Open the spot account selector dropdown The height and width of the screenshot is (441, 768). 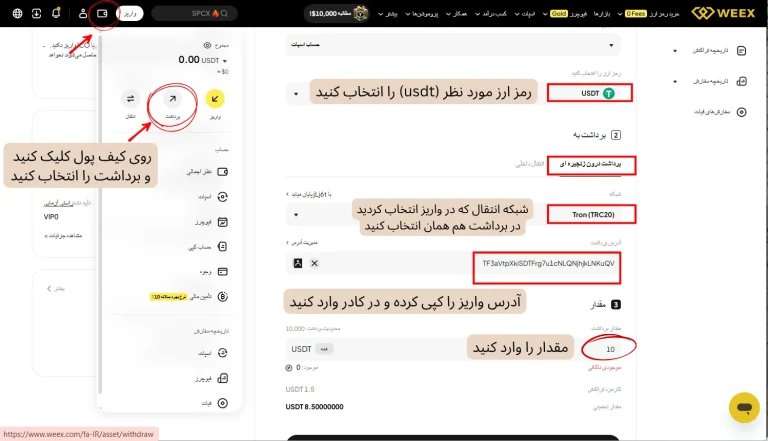[x=453, y=45]
